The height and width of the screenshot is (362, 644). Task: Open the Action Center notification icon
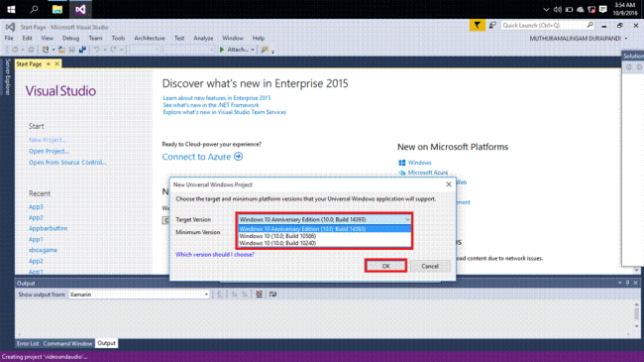pyautogui.click(x=603, y=9)
